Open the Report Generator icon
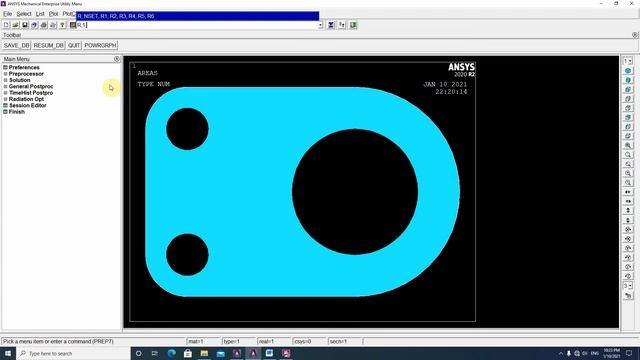Image resolution: width=640 pixels, height=360 pixels. pyautogui.click(x=53, y=25)
